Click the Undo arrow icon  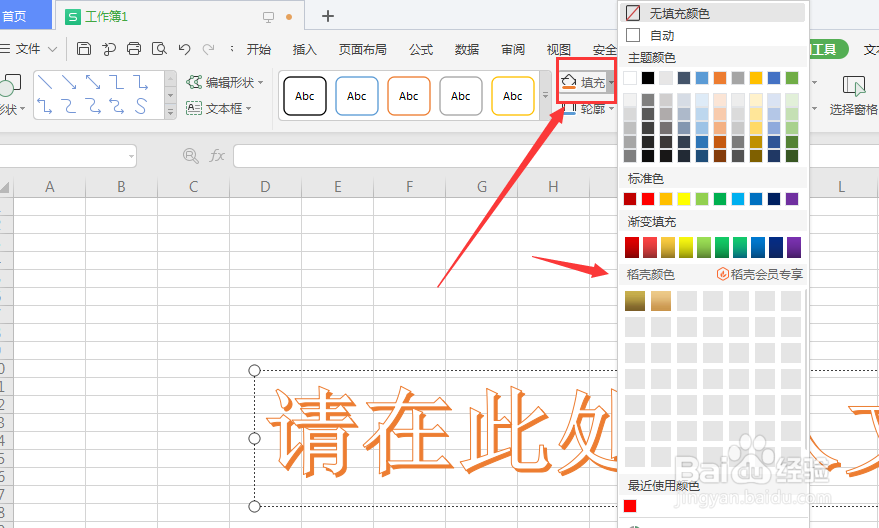(x=184, y=49)
